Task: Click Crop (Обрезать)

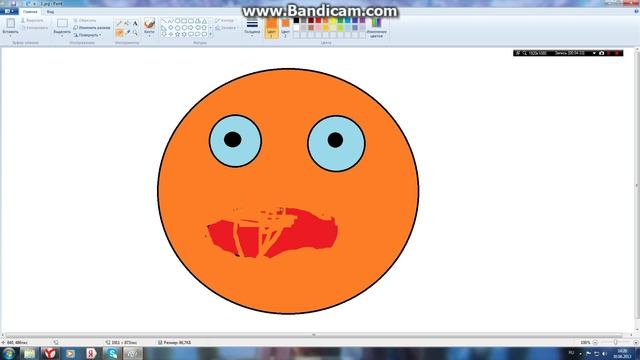Action: [x=85, y=20]
